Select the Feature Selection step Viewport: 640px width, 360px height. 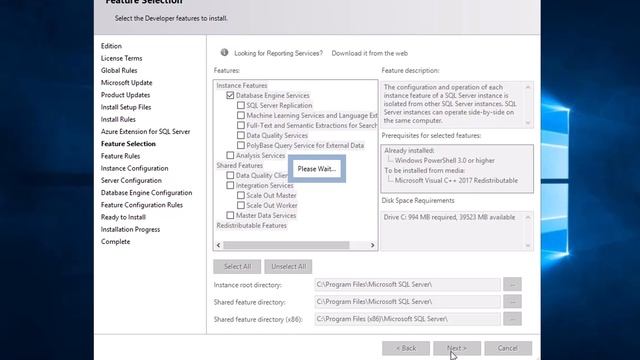coord(128,144)
